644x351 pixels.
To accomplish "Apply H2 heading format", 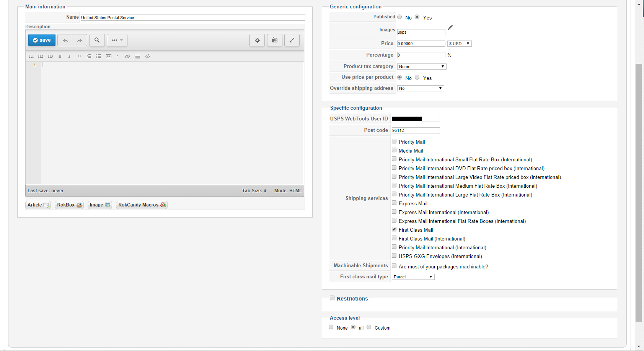I will pos(41,56).
